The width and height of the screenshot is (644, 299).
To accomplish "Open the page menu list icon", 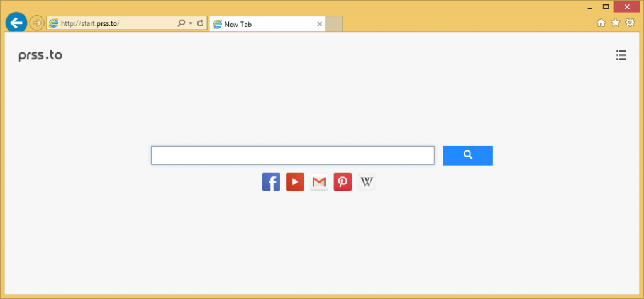I will pyautogui.click(x=621, y=55).
